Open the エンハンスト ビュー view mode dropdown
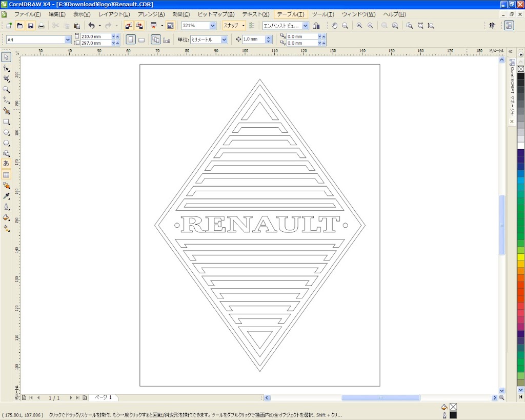Image resolution: width=525 pixels, height=420 pixels. [x=305, y=26]
